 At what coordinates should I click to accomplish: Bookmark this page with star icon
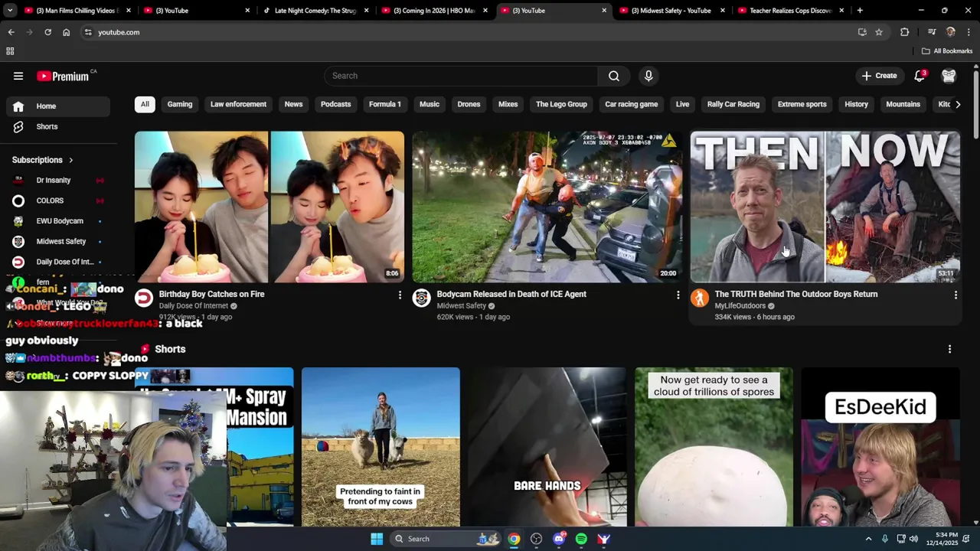[x=879, y=32]
